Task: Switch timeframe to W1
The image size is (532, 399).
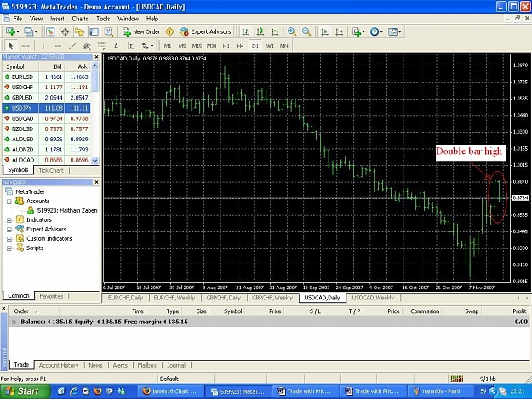Action: 270,46
